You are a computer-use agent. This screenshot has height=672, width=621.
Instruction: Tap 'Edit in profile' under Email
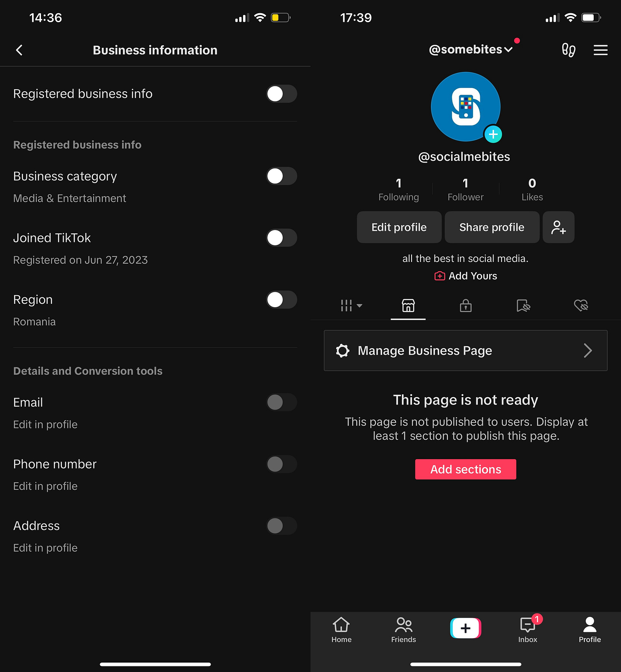click(45, 425)
